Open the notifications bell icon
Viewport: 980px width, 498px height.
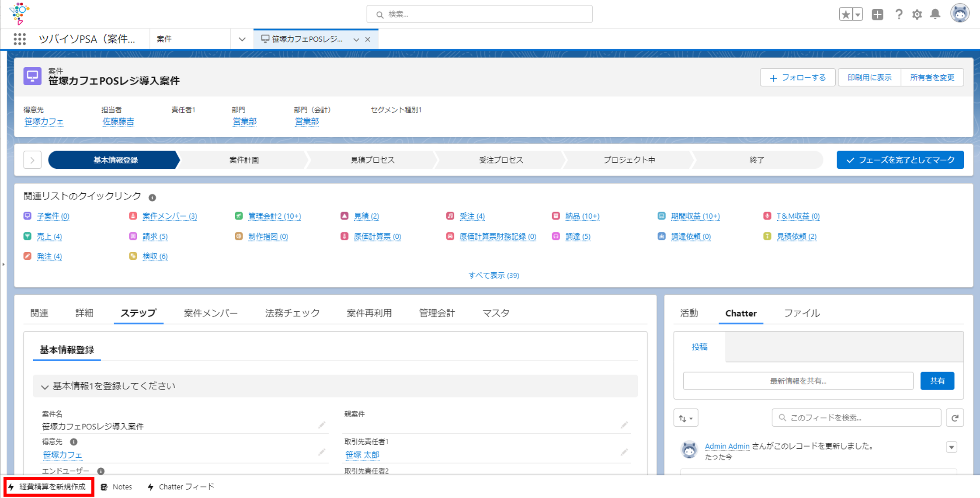tap(935, 14)
